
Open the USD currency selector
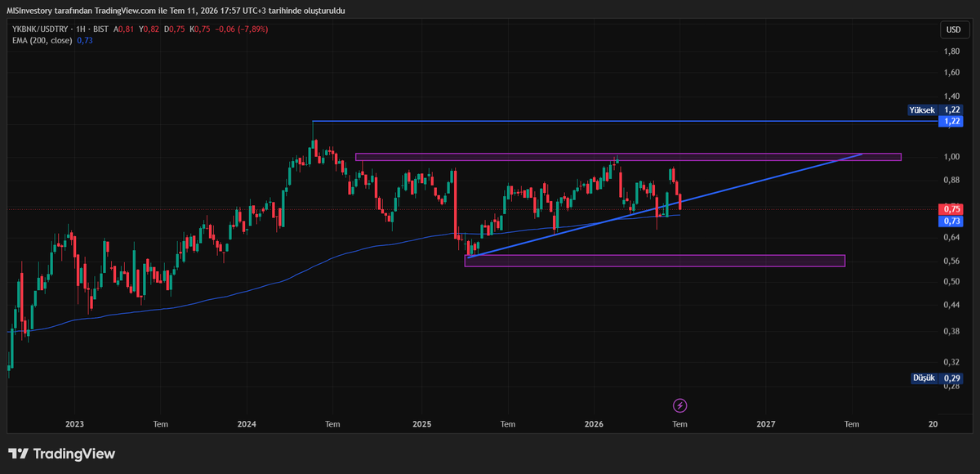pyautogui.click(x=953, y=29)
